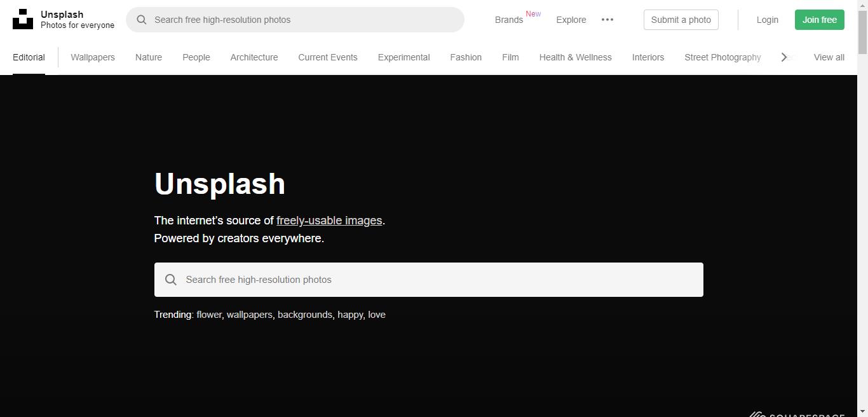
Task: Open the Fashion category
Action: pyautogui.click(x=466, y=57)
